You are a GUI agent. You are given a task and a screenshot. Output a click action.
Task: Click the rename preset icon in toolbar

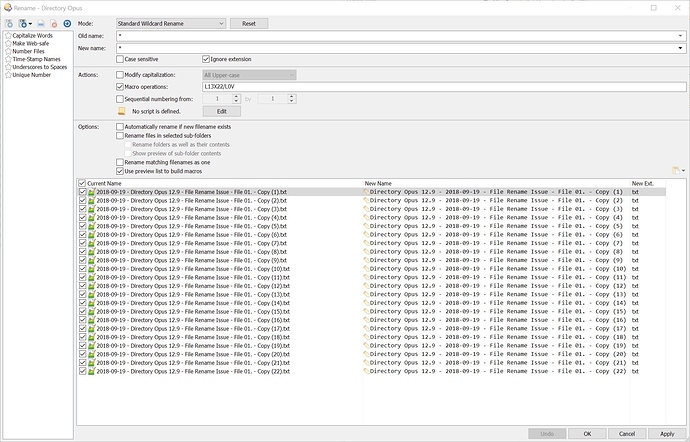pos(41,24)
